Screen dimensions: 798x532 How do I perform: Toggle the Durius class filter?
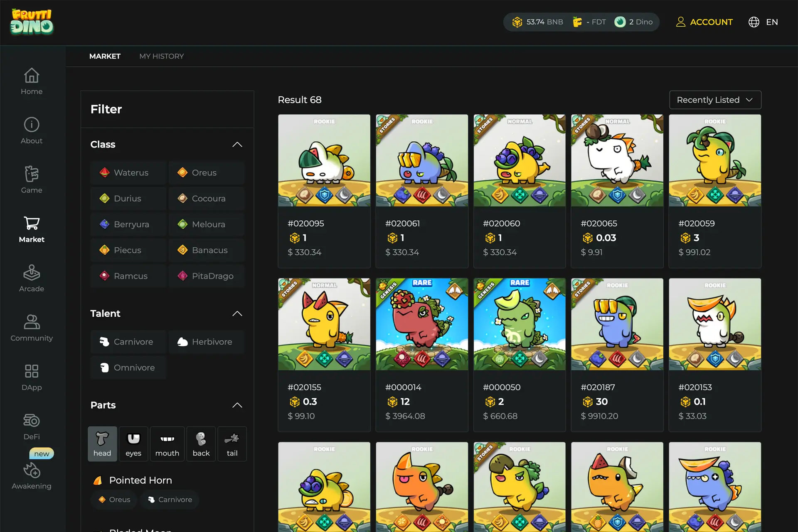tap(128, 198)
